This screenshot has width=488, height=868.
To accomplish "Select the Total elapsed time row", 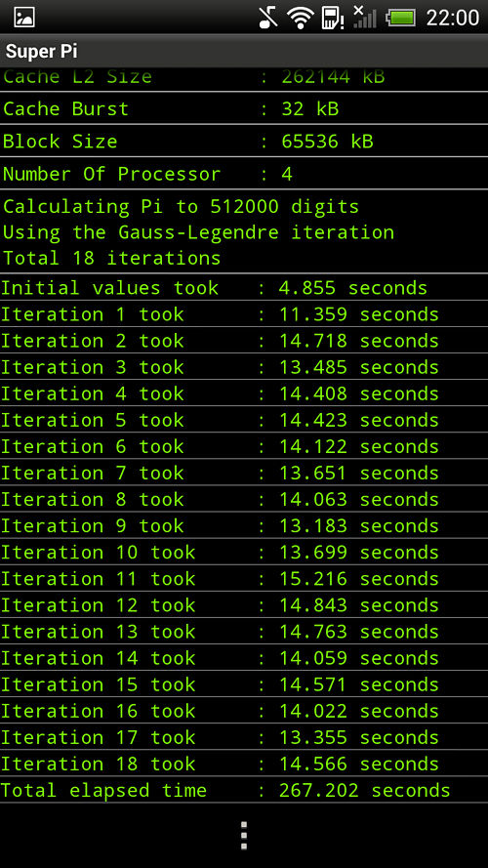I will 244,790.
